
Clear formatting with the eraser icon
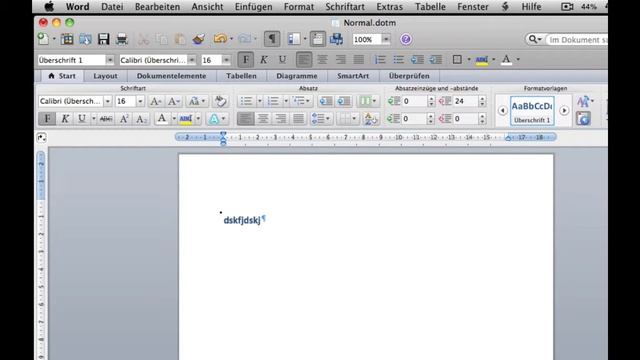[220, 101]
